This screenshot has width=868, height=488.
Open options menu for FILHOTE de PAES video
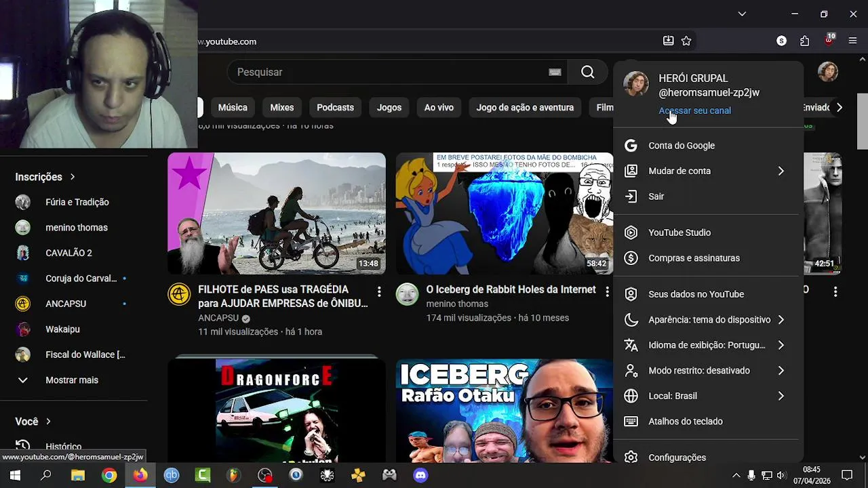379,291
